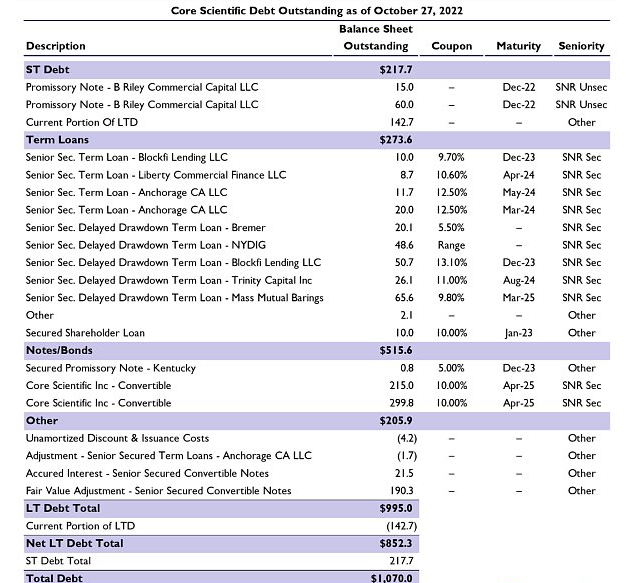Click the '190.3' fair value adjustment amount
This screenshot has height=583, width=642.
pyautogui.click(x=402, y=491)
